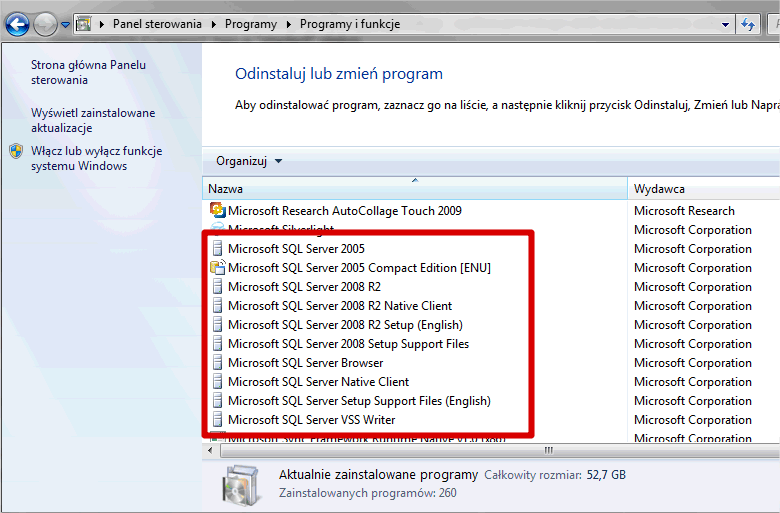Click SQL Server 2008 Setup Support Files icon
780x513 pixels.
(217, 343)
